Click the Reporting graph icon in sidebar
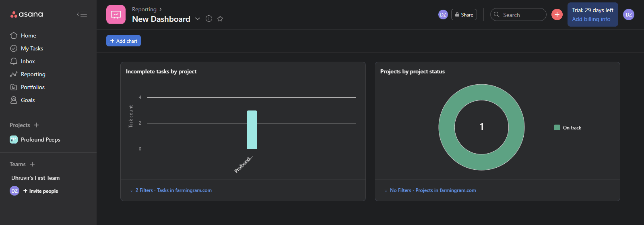This screenshot has height=225, width=644. point(14,74)
